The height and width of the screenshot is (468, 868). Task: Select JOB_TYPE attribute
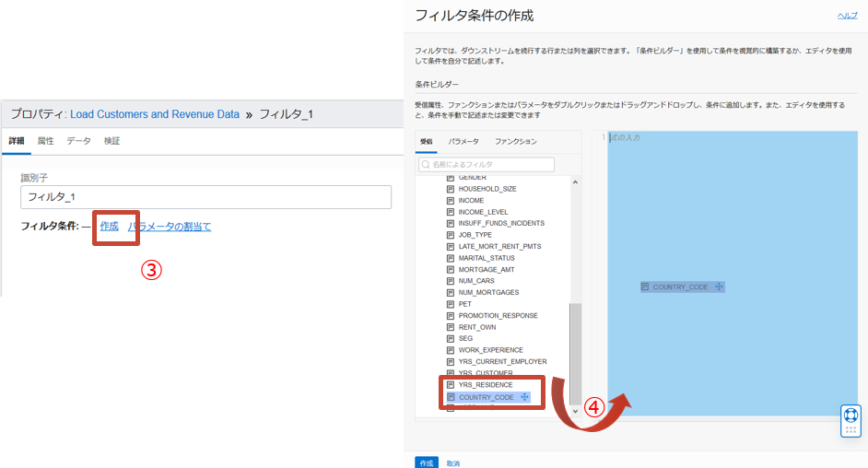click(x=475, y=235)
